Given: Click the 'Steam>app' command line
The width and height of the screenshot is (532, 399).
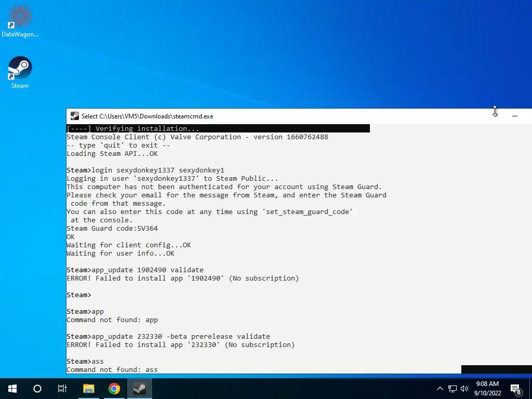Looking at the screenshot, I should coord(85,312).
